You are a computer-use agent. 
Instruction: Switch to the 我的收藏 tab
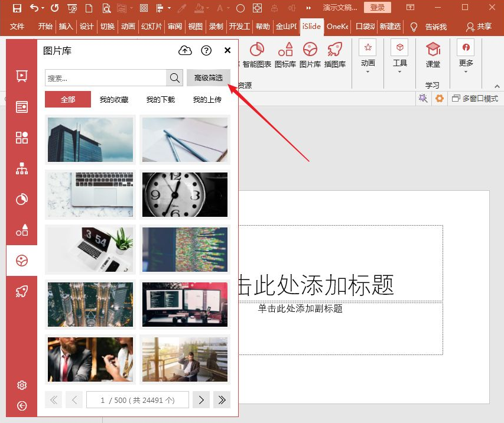pyautogui.click(x=114, y=100)
